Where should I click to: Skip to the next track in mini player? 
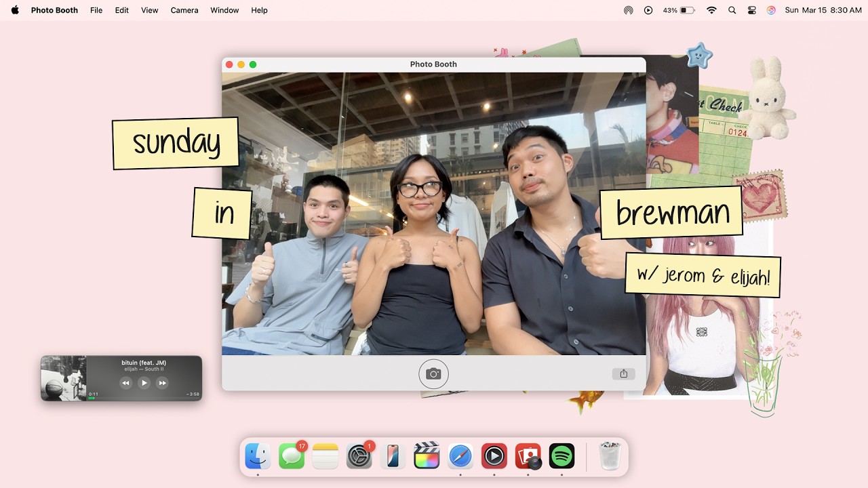coord(162,383)
